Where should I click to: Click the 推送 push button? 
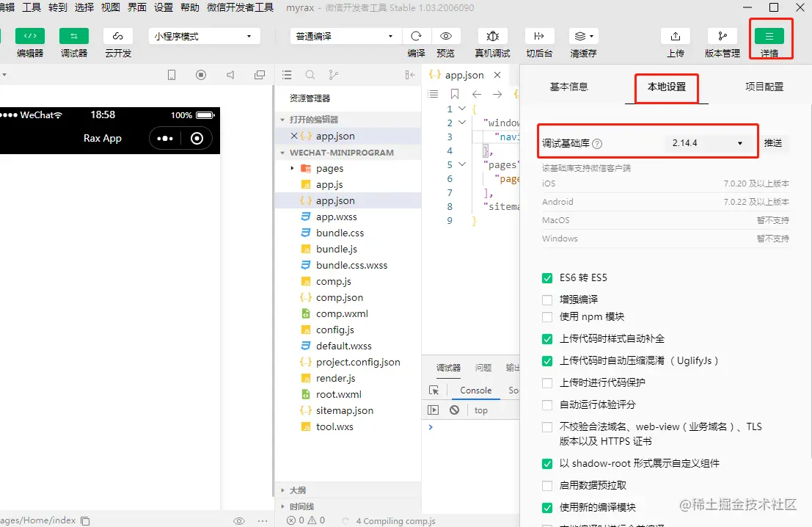click(x=773, y=143)
